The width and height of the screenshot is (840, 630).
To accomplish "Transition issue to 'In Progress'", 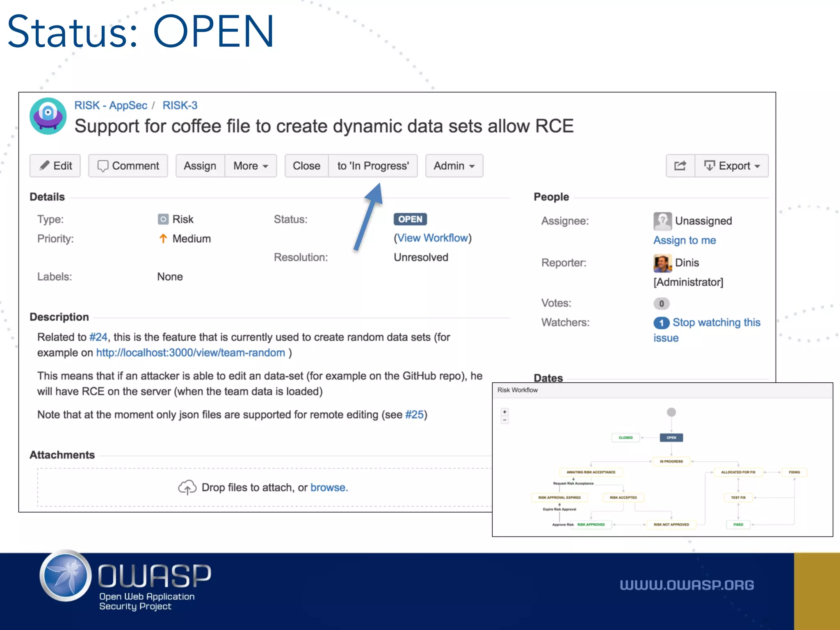I will tap(372, 166).
